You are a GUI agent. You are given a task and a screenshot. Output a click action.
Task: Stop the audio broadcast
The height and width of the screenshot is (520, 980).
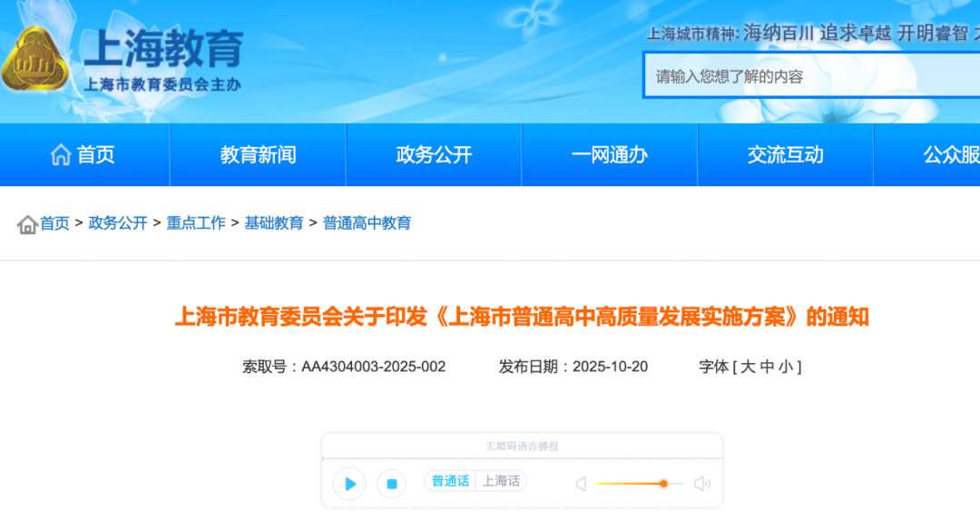coord(392,483)
